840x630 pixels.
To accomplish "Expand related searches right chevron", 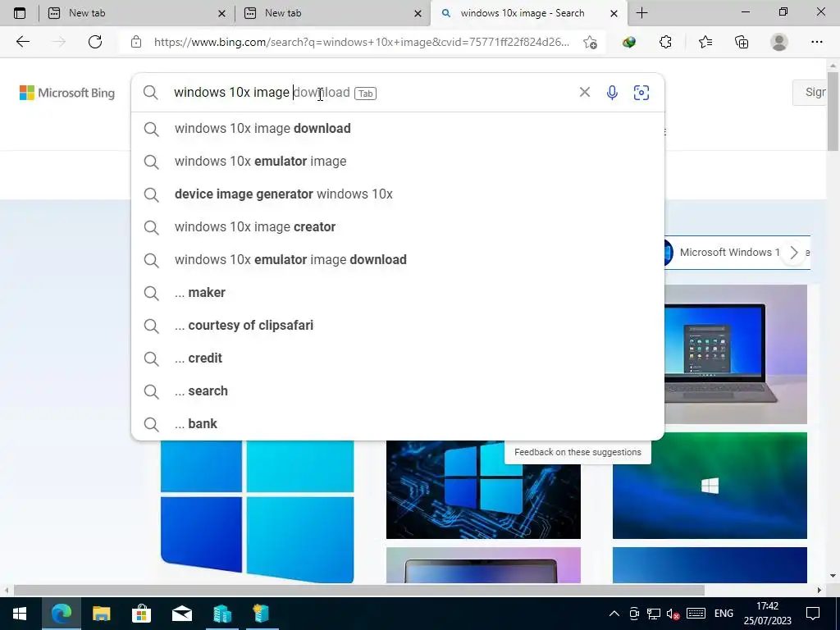I will (793, 253).
